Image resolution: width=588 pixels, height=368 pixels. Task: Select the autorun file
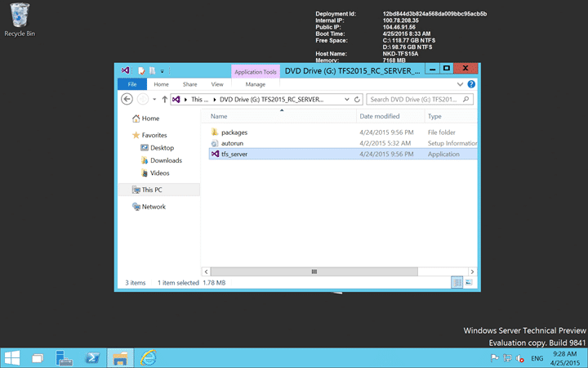coord(232,143)
